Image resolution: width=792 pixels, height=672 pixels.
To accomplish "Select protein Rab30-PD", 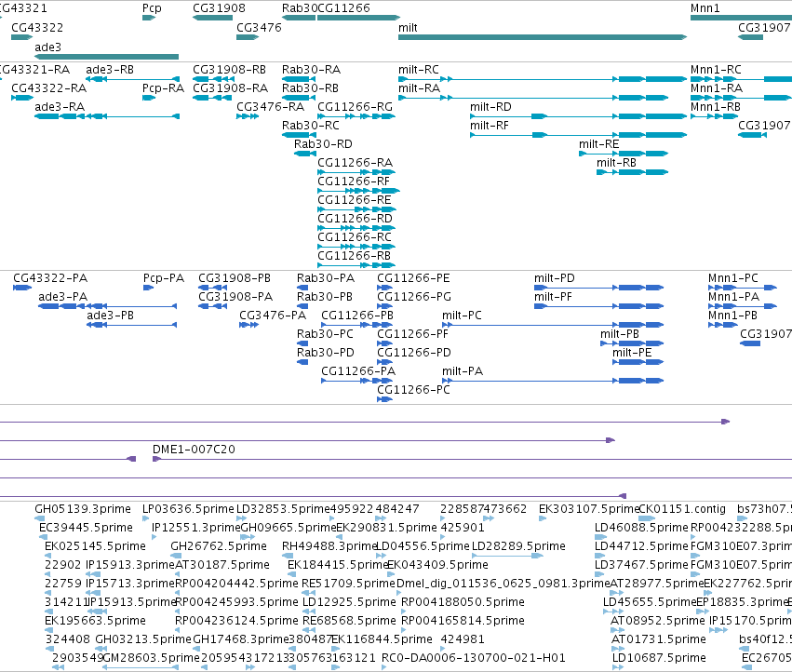I will click(x=326, y=353).
